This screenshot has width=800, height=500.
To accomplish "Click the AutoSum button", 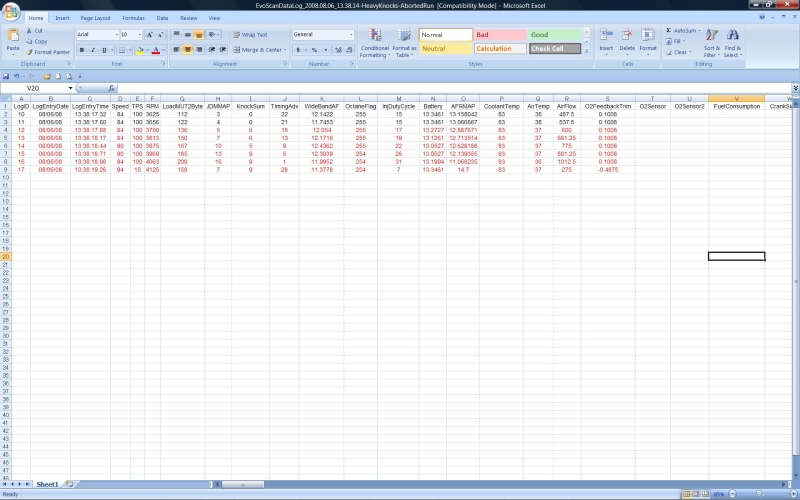I will point(683,31).
